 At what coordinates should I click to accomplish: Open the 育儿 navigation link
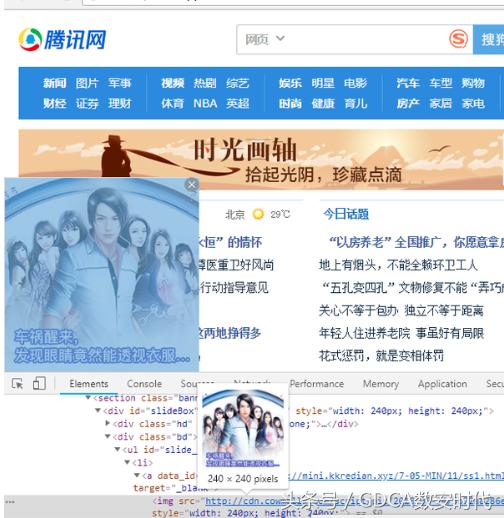356,104
